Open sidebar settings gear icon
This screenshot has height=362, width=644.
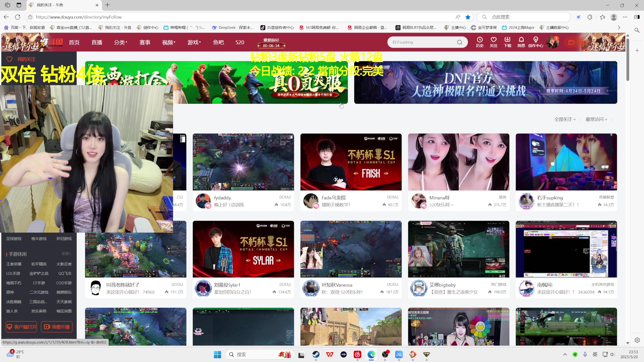(637, 340)
